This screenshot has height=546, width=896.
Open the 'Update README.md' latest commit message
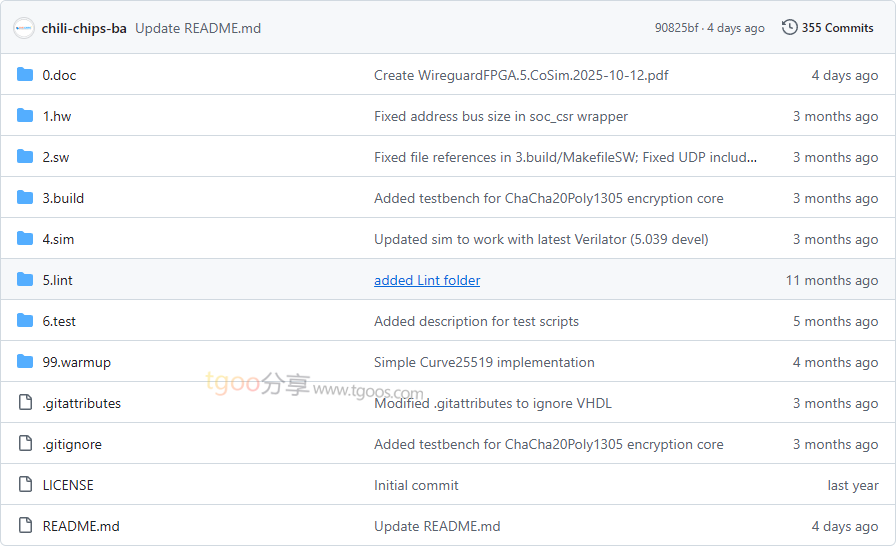pyautogui.click(x=198, y=28)
